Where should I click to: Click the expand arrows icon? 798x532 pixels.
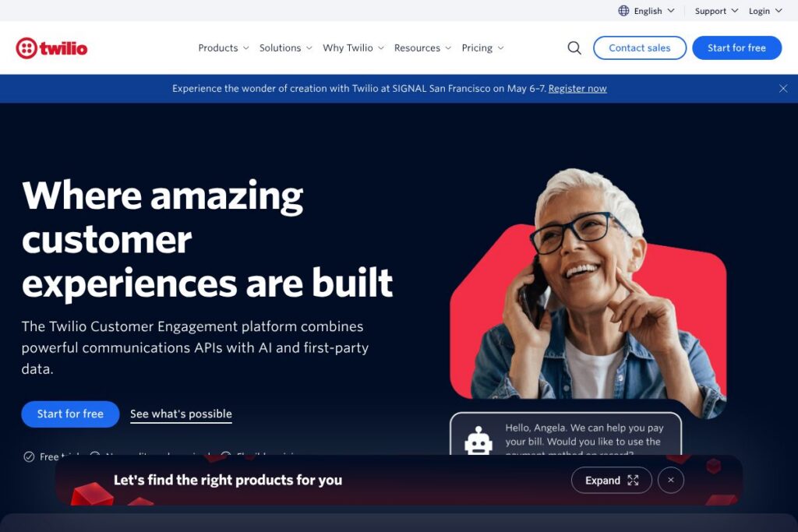(633, 481)
